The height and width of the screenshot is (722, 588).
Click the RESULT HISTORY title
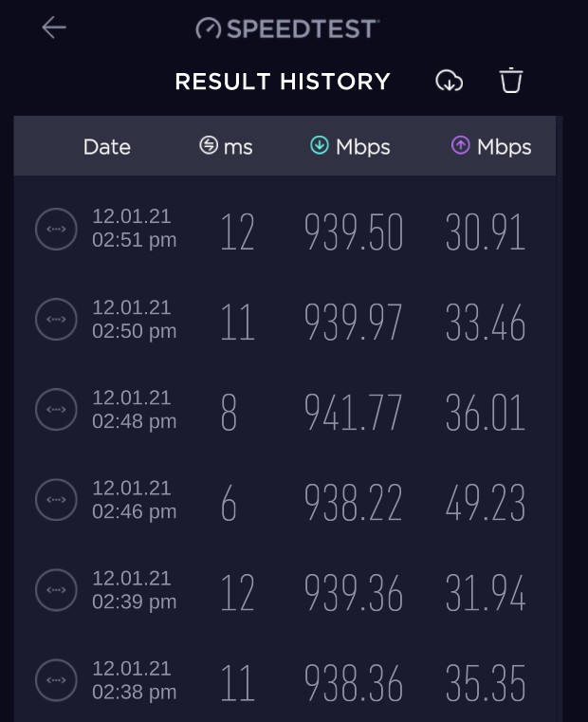283,82
